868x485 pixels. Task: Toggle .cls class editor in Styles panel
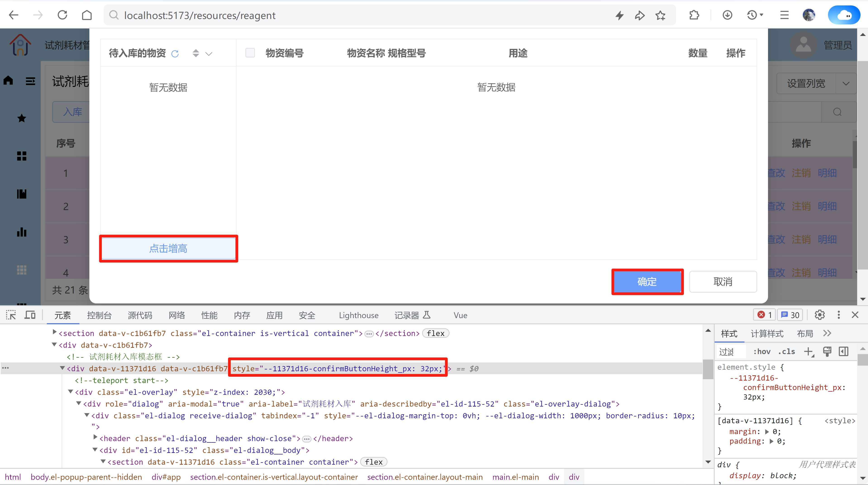(x=787, y=351)
